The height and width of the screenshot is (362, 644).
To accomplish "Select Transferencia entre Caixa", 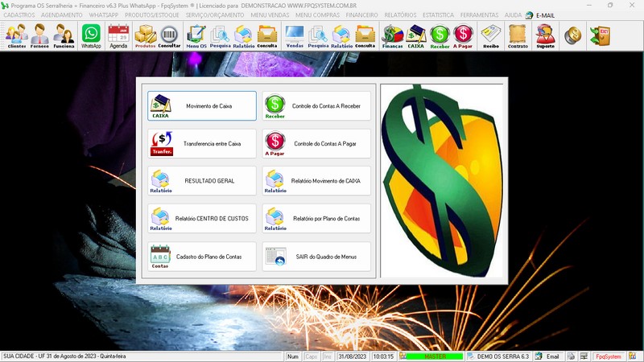I will coord(202,144).
